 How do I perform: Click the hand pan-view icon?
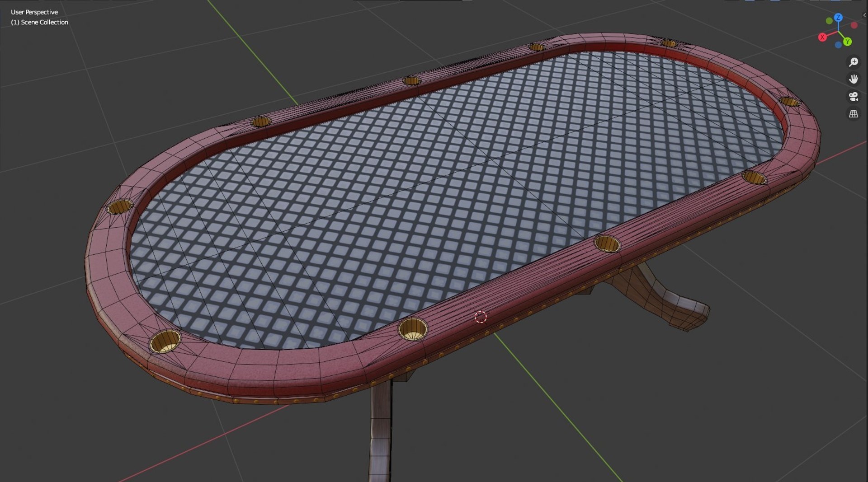coord(854,79)
